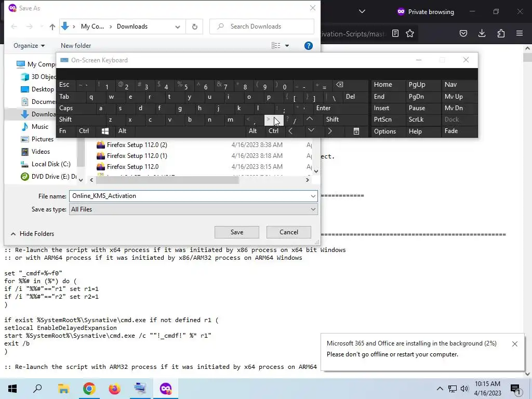Click the right arrow key on On-Screen Keyboard
Screen dimensions: 532x399
(x=330, y=131)
